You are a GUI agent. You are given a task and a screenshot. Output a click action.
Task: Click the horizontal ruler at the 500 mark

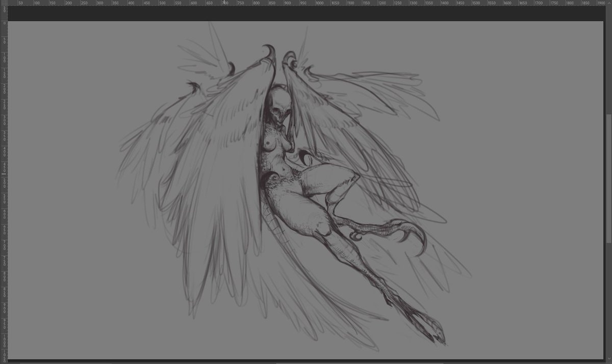[163, 3]
